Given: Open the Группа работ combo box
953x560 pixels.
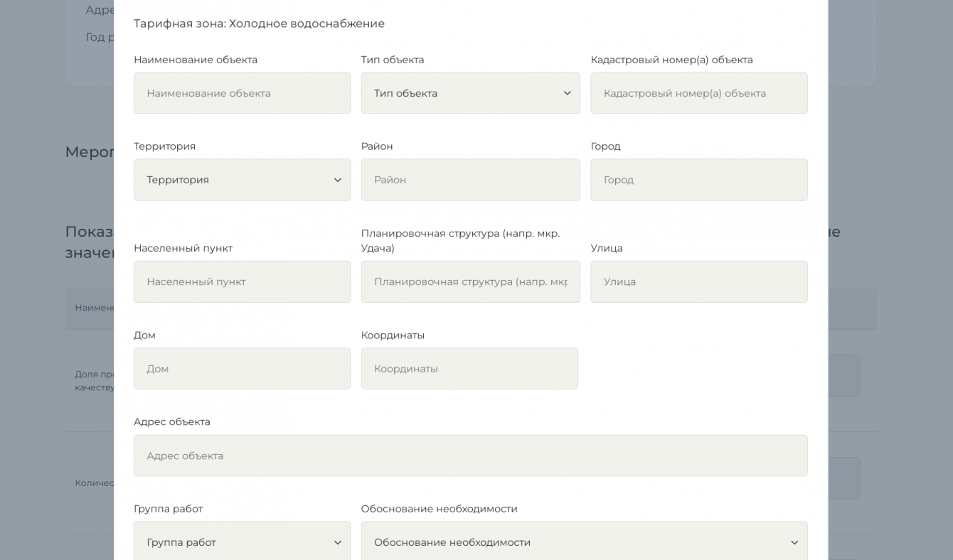Looking at the screenshot, I should point(235,543).
